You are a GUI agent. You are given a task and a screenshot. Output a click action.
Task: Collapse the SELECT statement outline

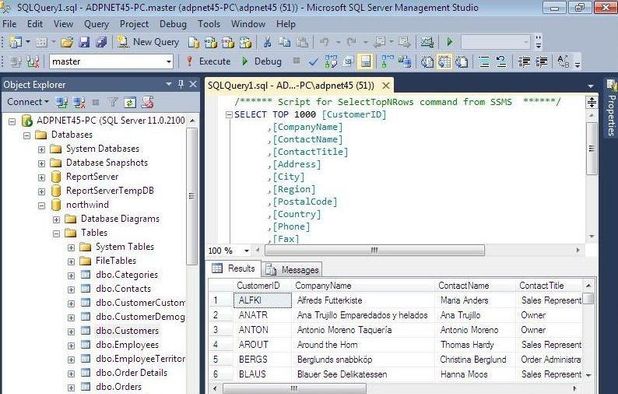point(229,115)
